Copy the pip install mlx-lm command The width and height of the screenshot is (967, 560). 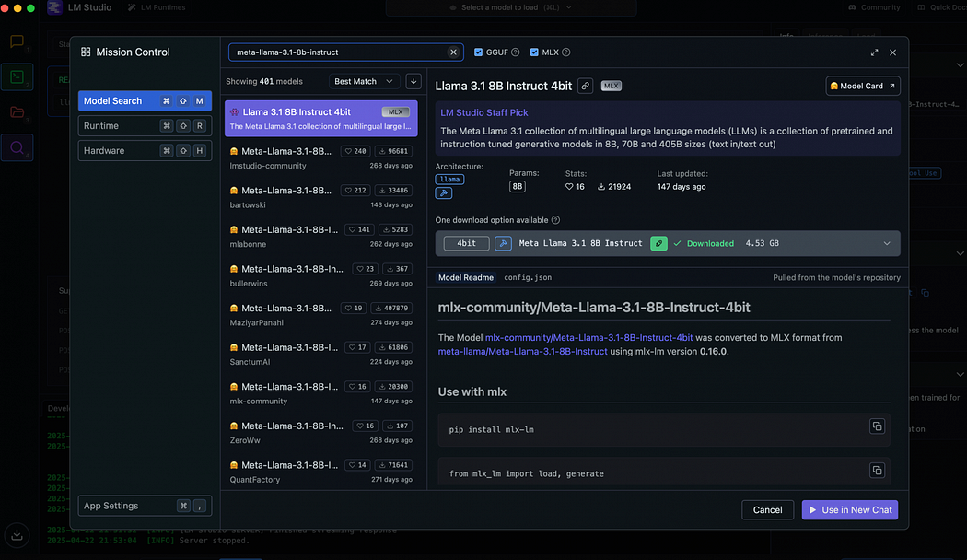877,426
